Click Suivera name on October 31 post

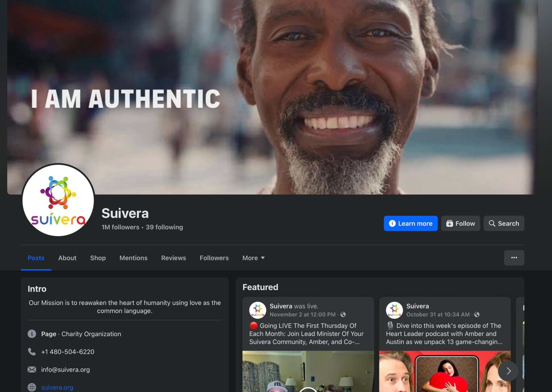(417, 306)
